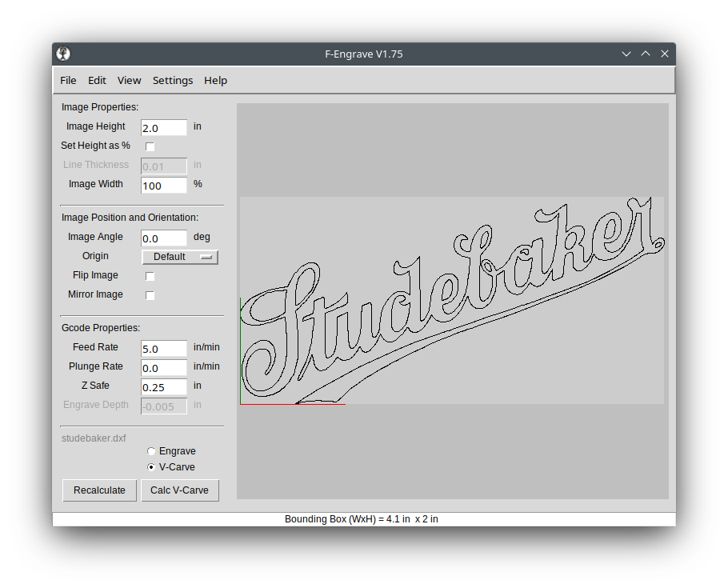This screenshot has width=728, height=588.
Task: Select the Engrave radio button
Action: point(151,451)
